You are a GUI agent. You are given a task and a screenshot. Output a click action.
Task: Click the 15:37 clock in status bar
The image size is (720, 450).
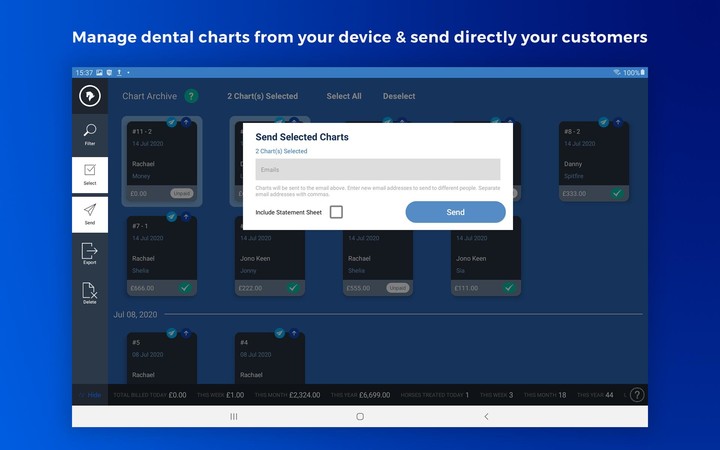point(84,73)
